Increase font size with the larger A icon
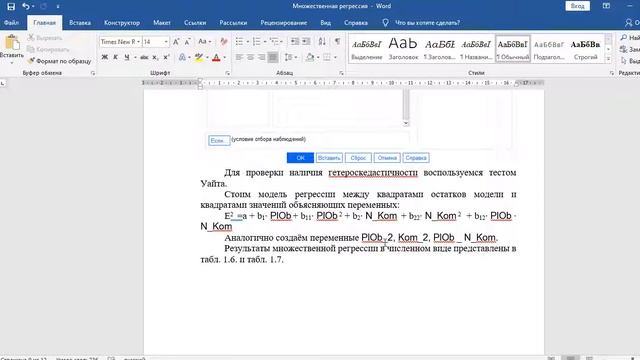The image size is (640, 360). pyautogui.click(x=176, y=42)
